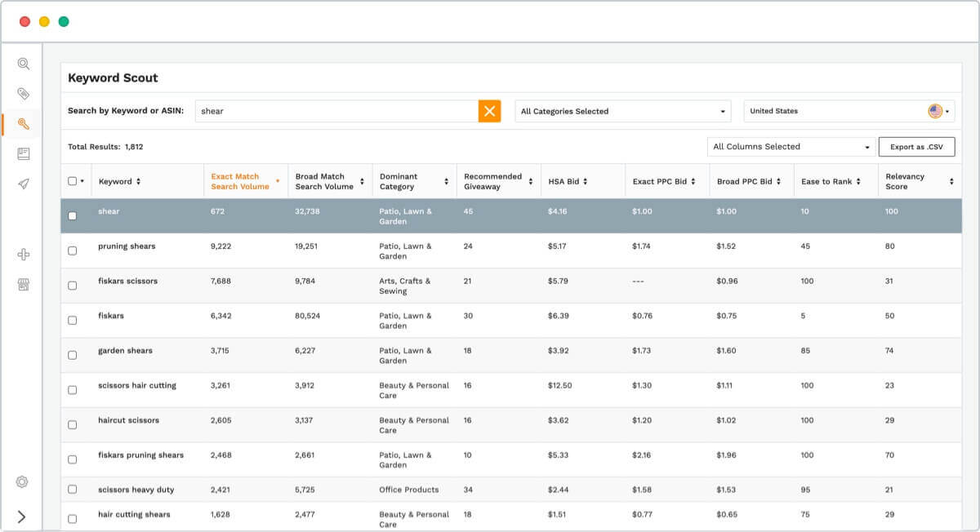Click the United States flag icon

(x=935, y=111)
